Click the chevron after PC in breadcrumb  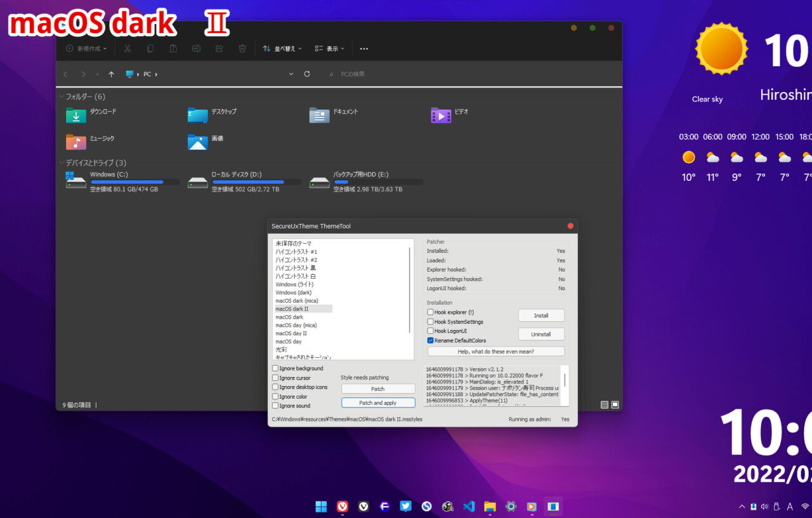(x=156, y=74)
